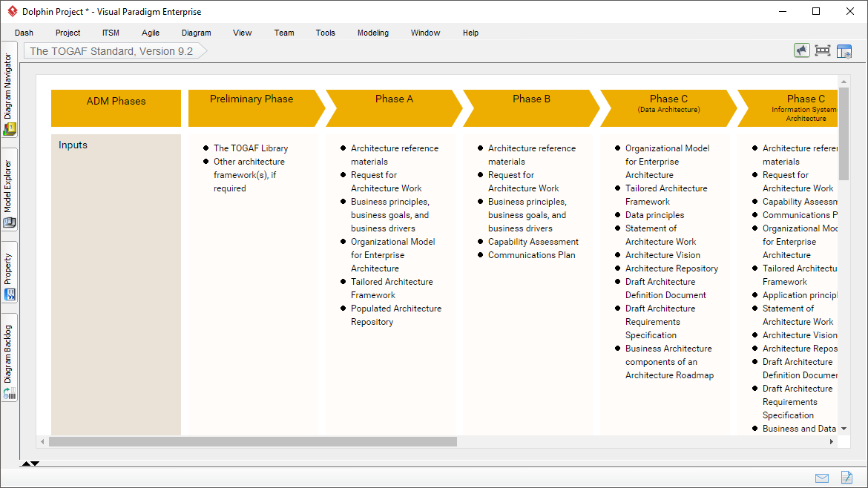Open the Model Explorer side tab

tap(10, 190)
